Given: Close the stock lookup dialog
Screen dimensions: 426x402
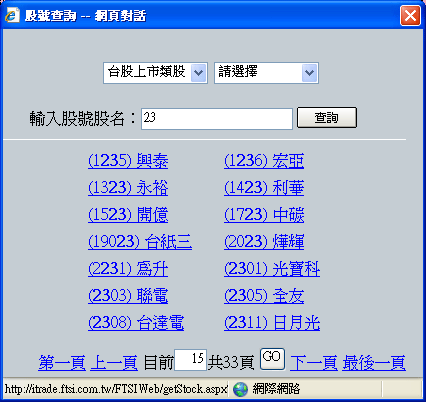Looking at the screenshot, I should [x=410, y=16].
